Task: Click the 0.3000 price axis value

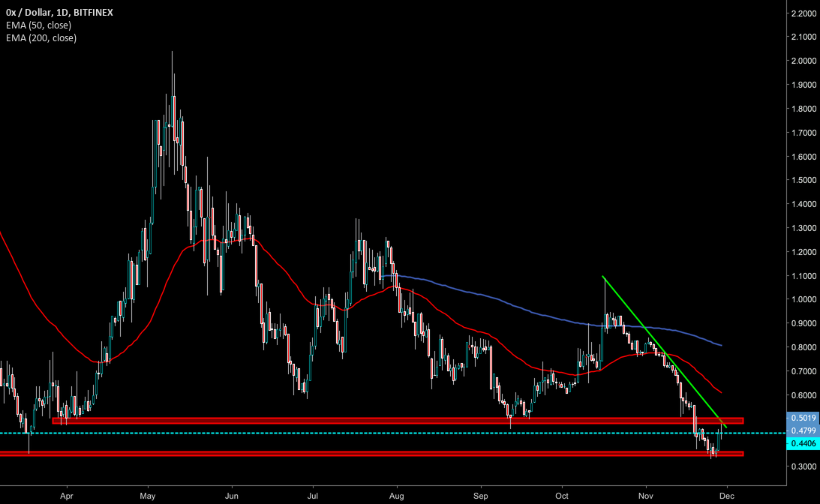Action: point(803,466)
